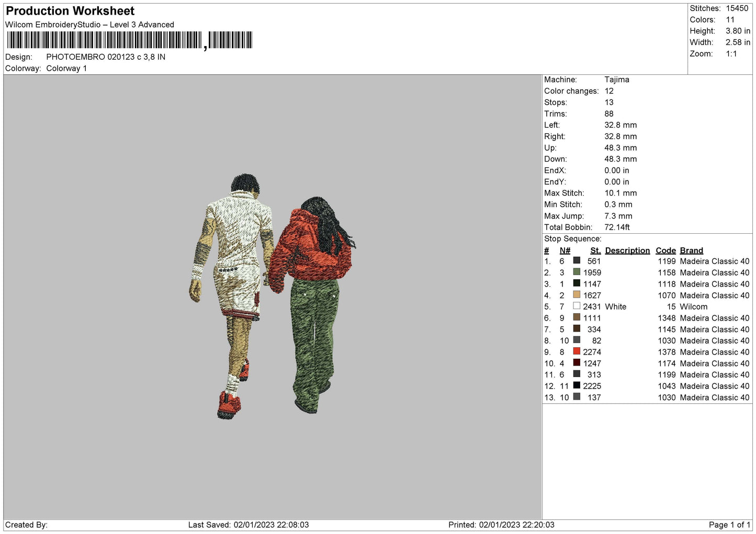Click the barcode under the worksheet title

click(x=130, y=40)
